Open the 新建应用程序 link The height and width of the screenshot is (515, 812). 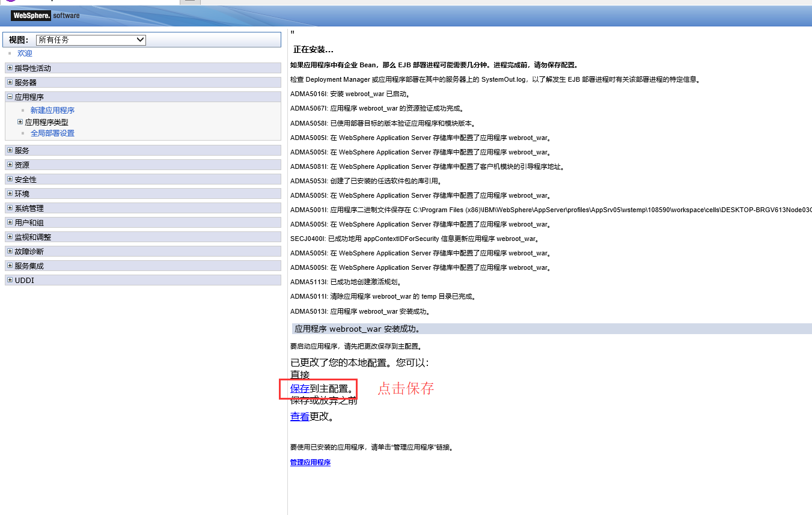pyautogui.click(x=52, y=111)
